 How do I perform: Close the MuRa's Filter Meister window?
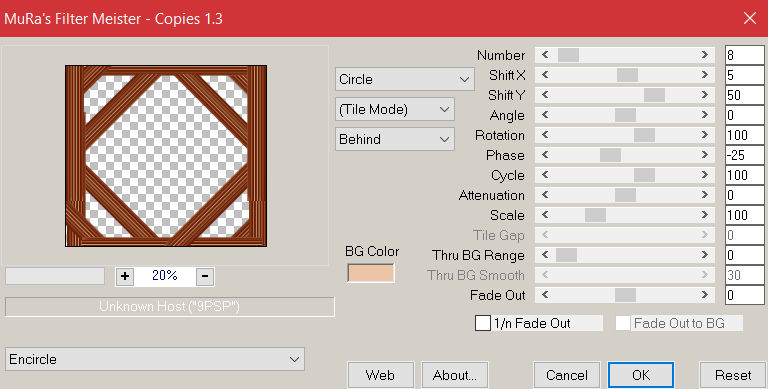749,19
